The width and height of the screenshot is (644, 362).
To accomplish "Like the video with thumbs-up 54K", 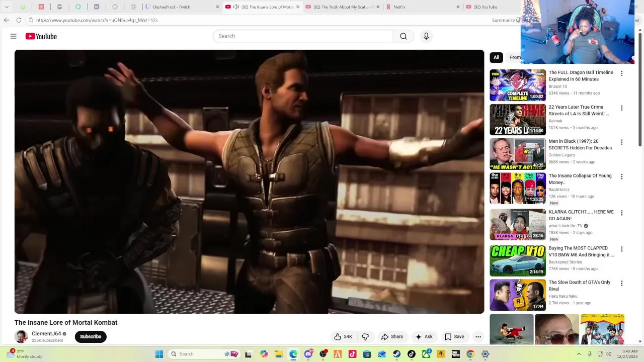I will 343,337.
